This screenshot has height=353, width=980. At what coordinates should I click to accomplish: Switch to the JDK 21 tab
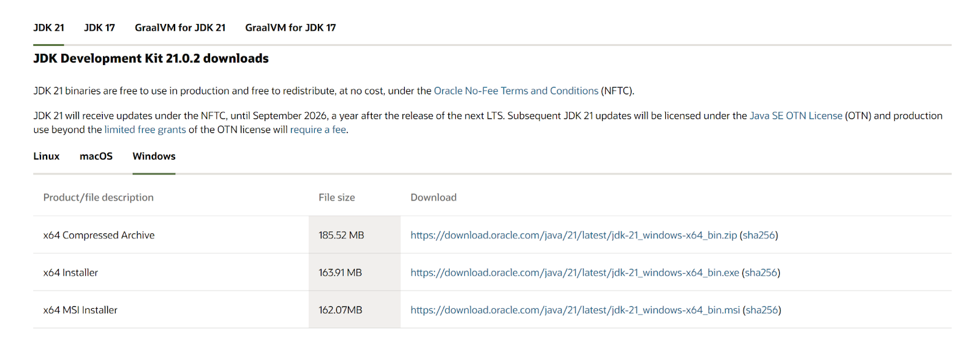[48, 28]
